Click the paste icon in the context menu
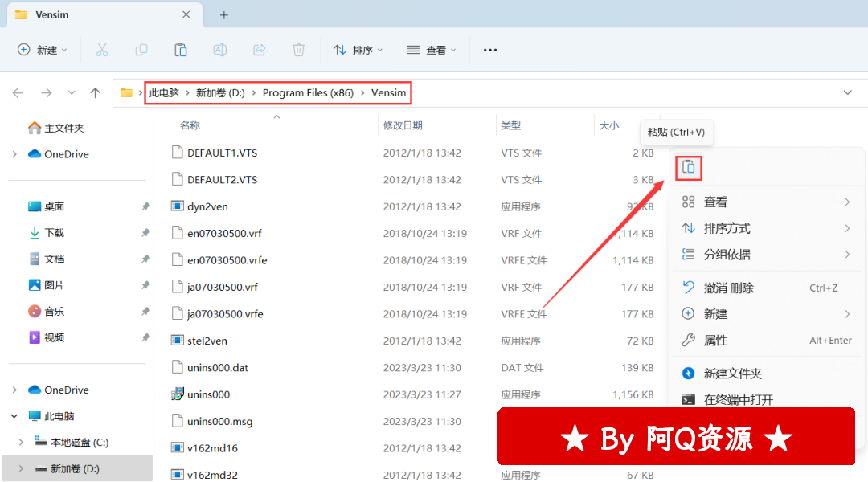The image size is (868, 482). (688, 167)
